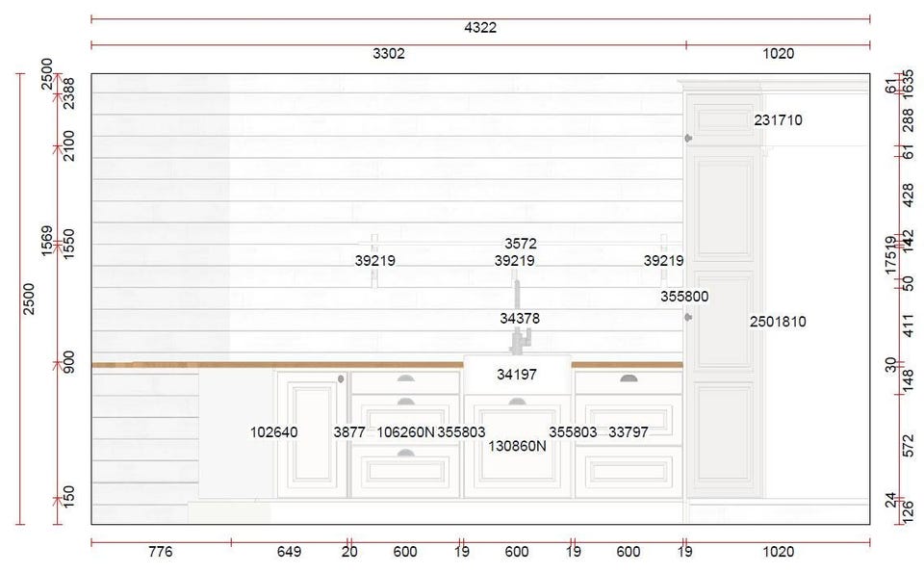The height and width of the screenshot is (573, 924).
Task: Click the 355803 label next to 106260N
Action: pos(461,432)
